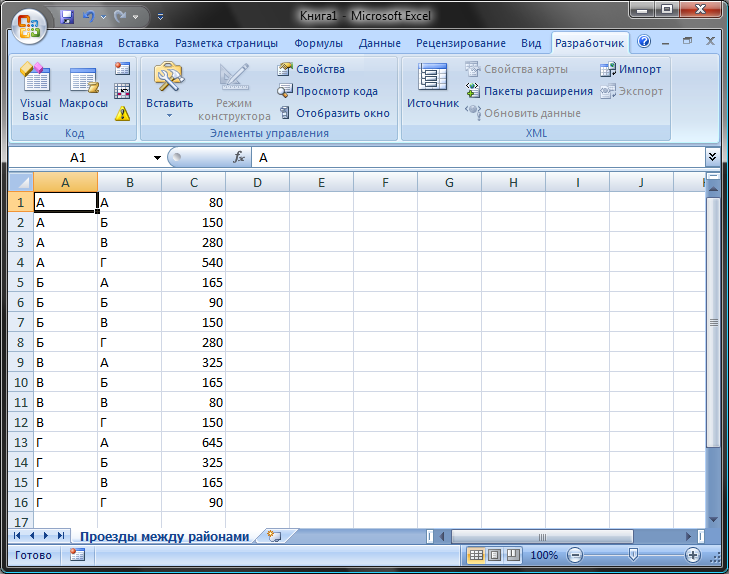
Task: Switch to Page Layout view in status bar
Action: click(x=494, y=555)
